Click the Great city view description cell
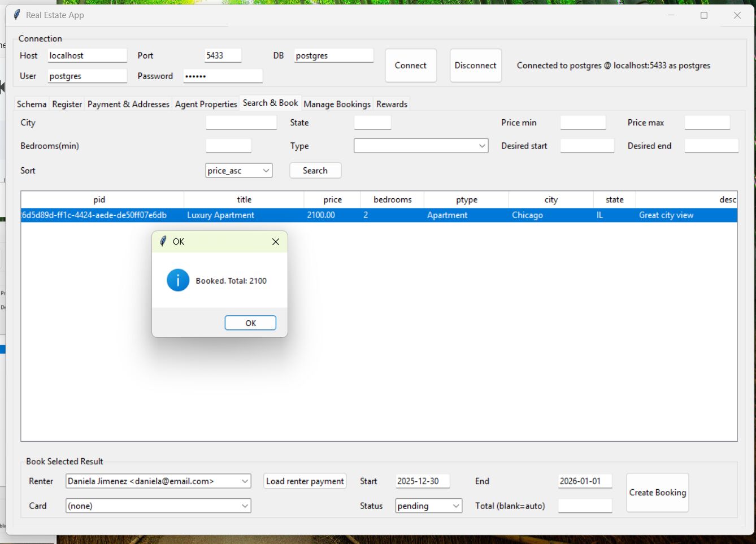Viewport: 756px width, 544px height. click(687, 215)
